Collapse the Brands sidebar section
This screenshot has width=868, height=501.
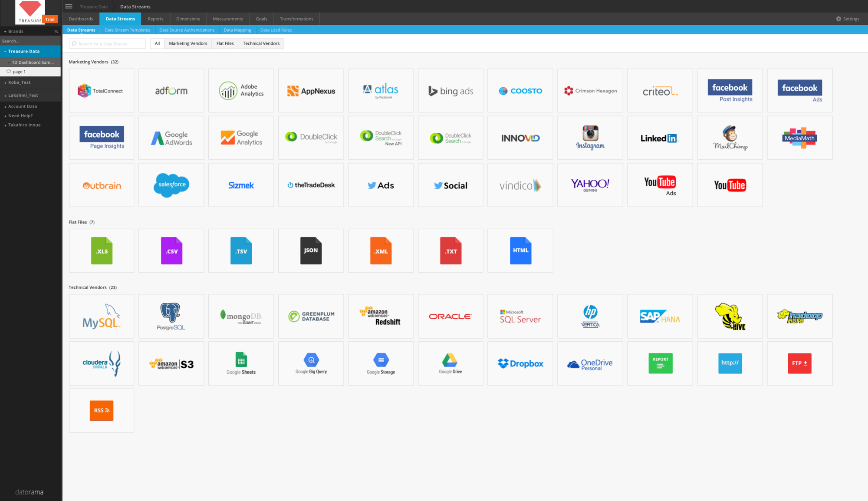5,32
